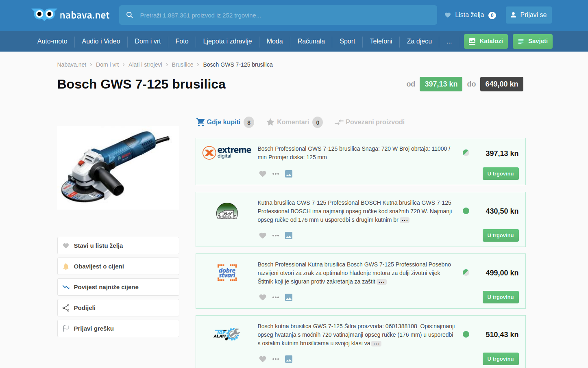Open Za djecu category
Image resolution: width=588 pixels, height=368 pixels.
click(x=419, y=41)
